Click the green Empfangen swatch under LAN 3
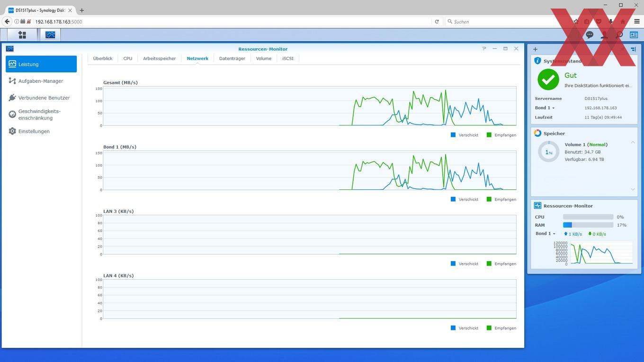644x362 pixels. (x=489, y=264)
